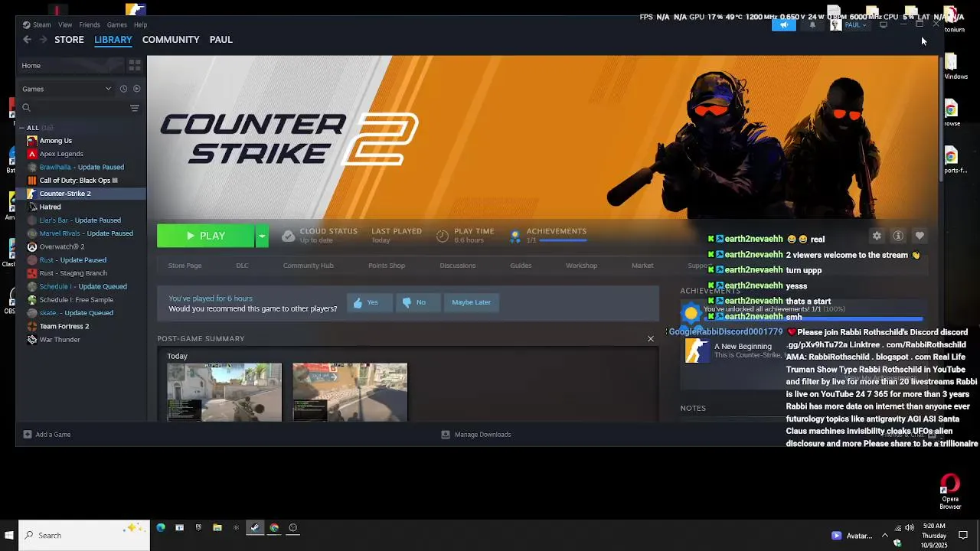Open Counter-Strike 2 achievements summary
980x551 pixels.
tap(548, 235)
